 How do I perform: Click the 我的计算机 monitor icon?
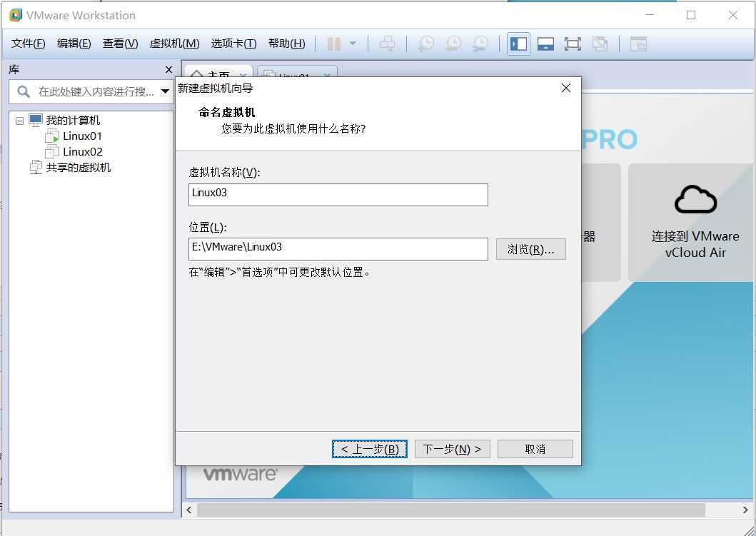tap(36, 120)
